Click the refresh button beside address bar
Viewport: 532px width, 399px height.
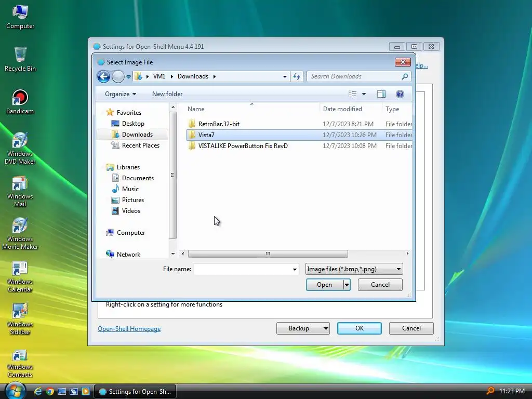pos(297,76)
